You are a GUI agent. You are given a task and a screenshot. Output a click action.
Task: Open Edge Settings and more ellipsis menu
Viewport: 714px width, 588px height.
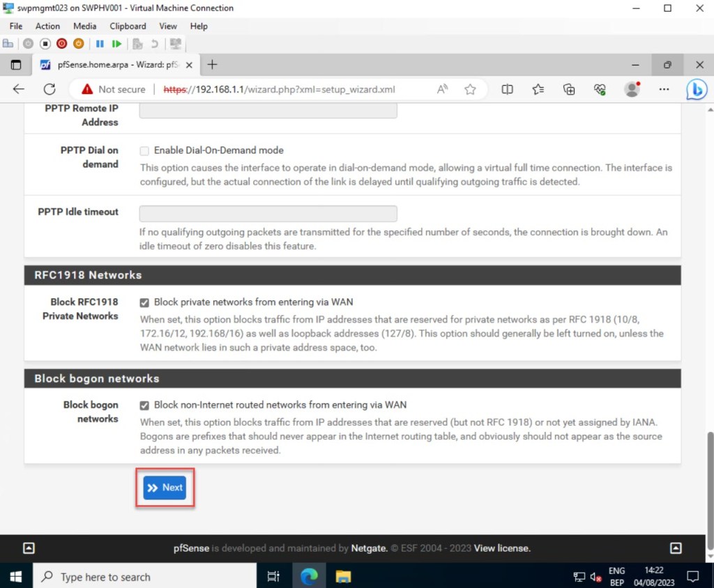pos(664,89)
